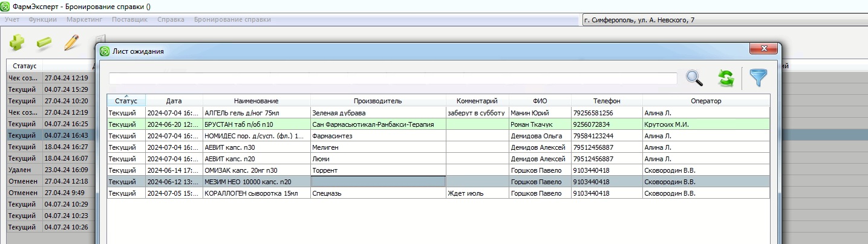Open the Учет menu
This screenshot has height=244, width=868.
pyautogui.click(x=12, y=19)
